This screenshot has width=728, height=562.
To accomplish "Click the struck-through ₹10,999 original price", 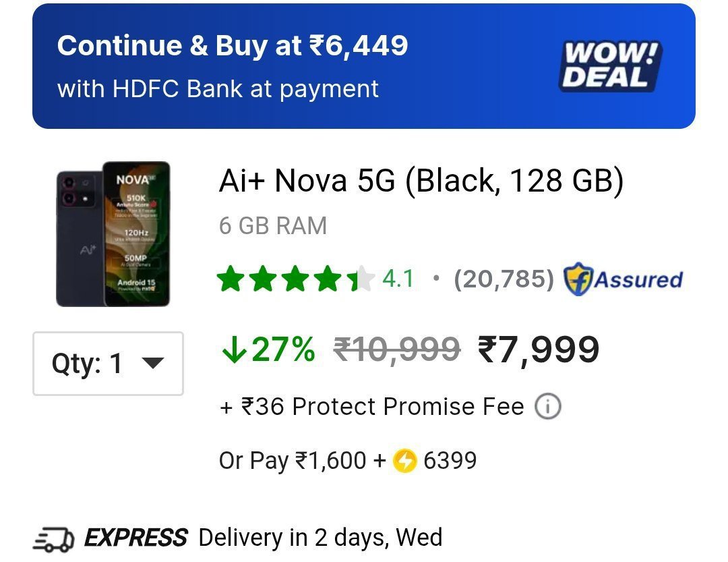I will [397, 350].
